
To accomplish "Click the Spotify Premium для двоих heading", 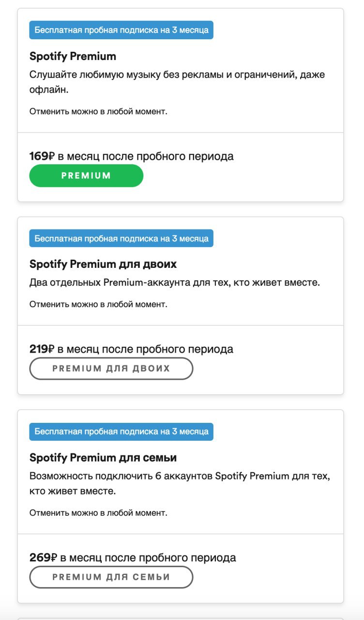I will [x=103, y=264].
